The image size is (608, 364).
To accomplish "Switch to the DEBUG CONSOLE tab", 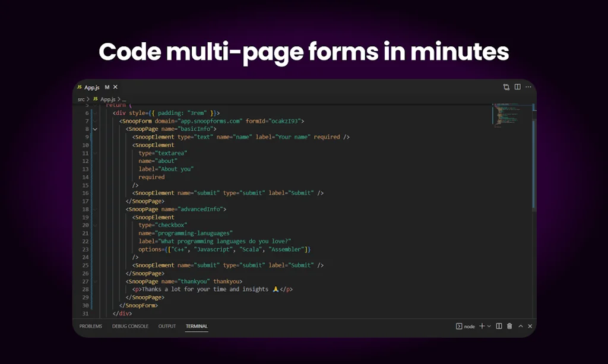I will 130,326.
